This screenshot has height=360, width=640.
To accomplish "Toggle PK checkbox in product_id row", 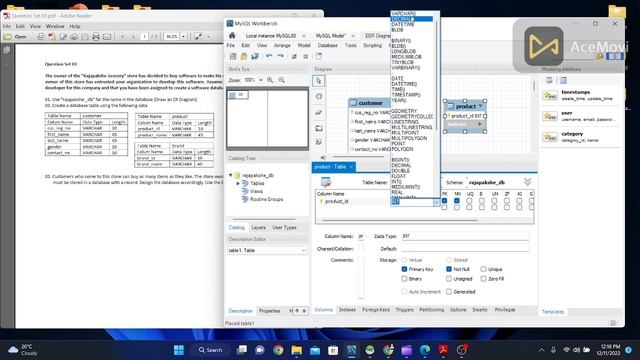I will coord(444,201).
